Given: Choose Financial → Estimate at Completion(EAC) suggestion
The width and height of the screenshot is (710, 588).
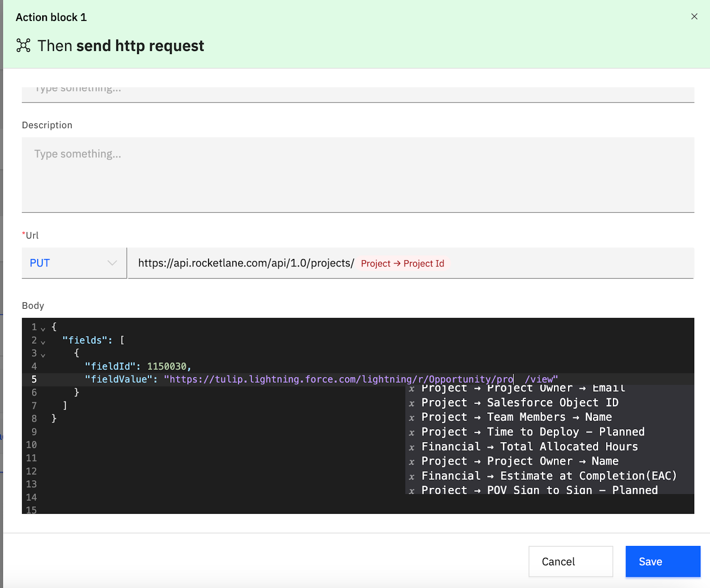Looking at the screenshot, I should [549, 476].
